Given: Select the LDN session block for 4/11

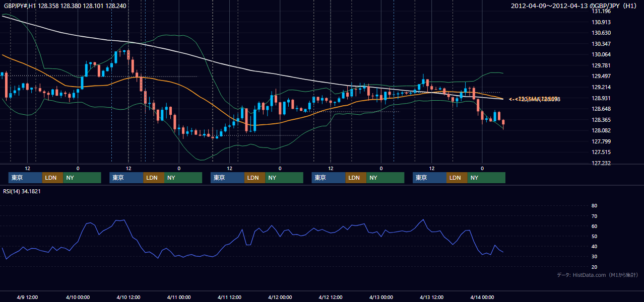Looking at the screenshot, I should click(x=254, y=178).
